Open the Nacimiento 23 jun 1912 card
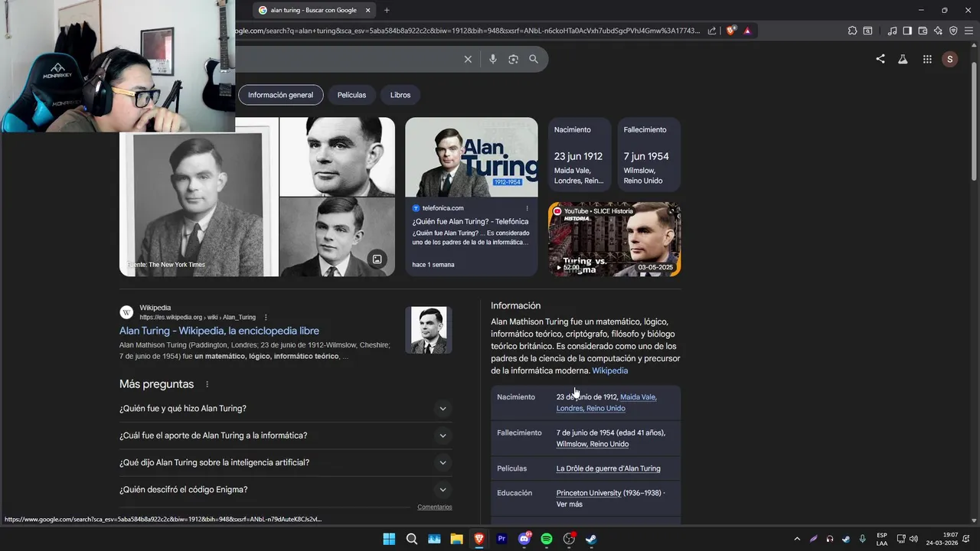980x551 pixels. click(580, 155)
